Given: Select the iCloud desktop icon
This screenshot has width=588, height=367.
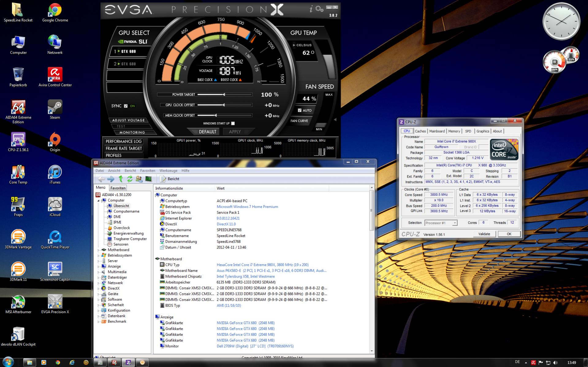Looking at the screenshot, I should click(55, 207).
